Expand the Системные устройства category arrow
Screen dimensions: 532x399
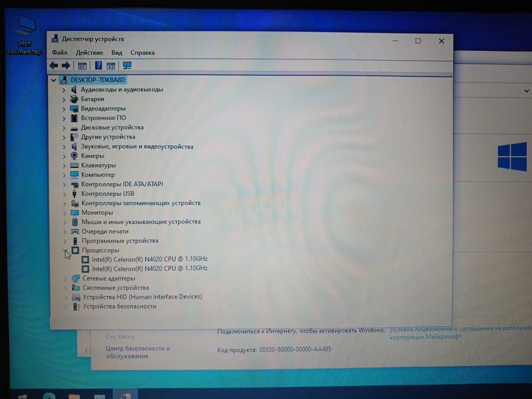click(x=66, y=288)
